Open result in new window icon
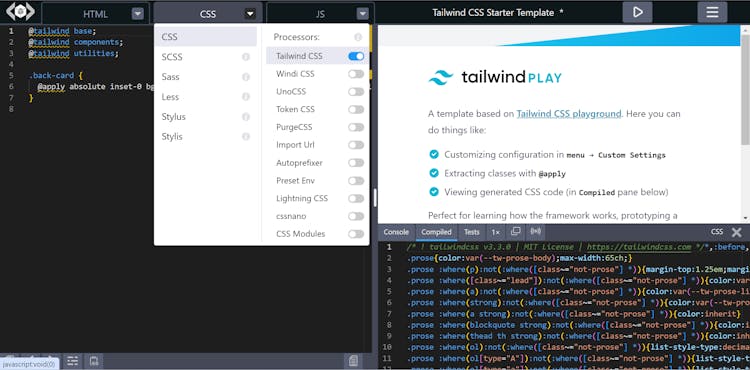The height and width of the screenshot is (370, 750). pyautogui.click(x=515, y=232)
